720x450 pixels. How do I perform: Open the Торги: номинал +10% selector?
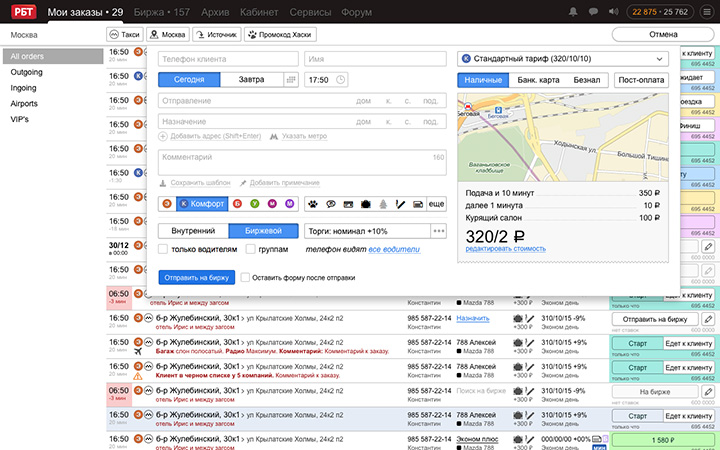[367, 231]
